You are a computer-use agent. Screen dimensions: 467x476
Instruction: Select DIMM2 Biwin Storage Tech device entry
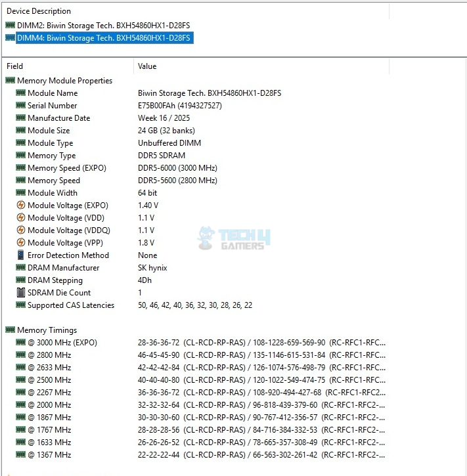[104, 26]
